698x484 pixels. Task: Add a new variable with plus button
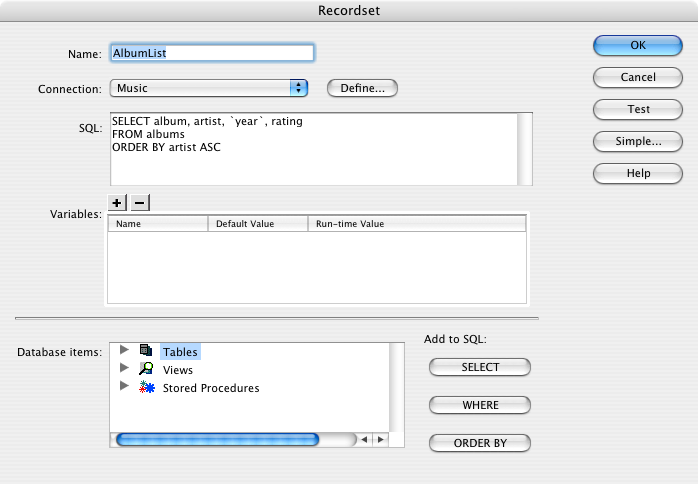pyautogui.click(x=117, y=202)
